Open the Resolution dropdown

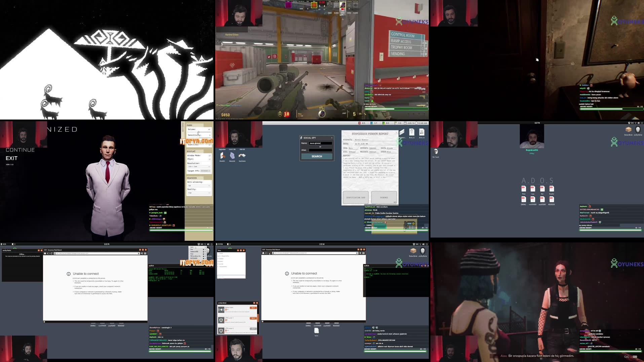click(x=199, y=167)
